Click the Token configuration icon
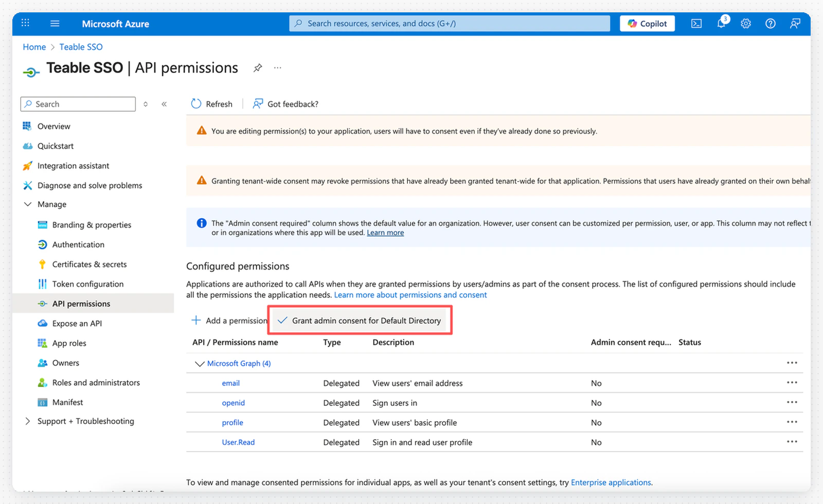Screen dimensions: 823x504 [x=43, y=284]
